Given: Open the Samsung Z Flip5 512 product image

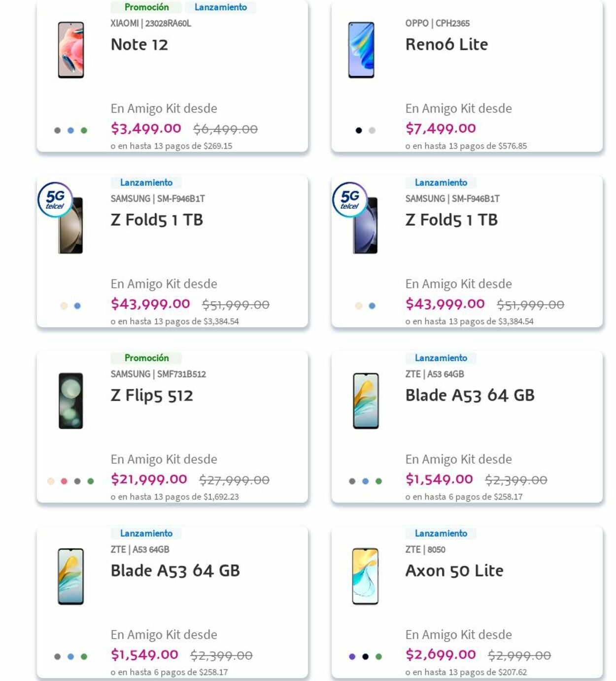Looking at the screenshot, I should click(x=70, y=402).
